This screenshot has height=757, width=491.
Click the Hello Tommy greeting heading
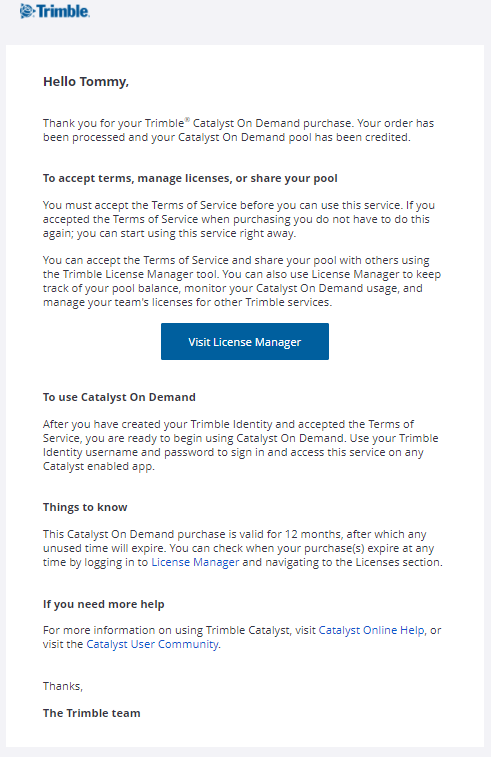click(x=86, y=82)
